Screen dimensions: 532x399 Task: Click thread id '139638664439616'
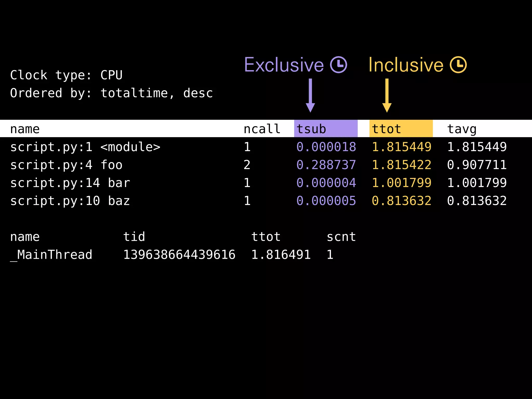(x=179, y=255)
